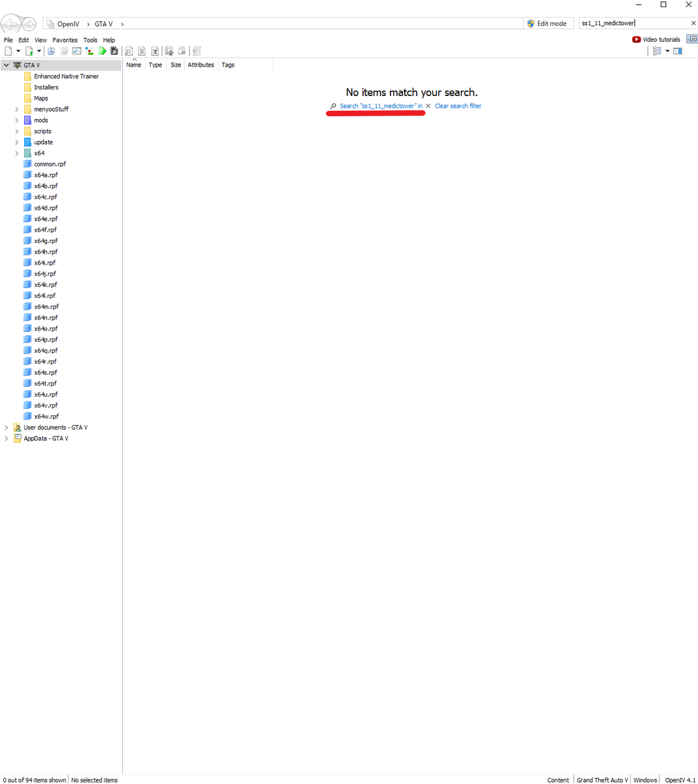Click the framed-square icon right of Video tutorials
This screenshot has width=698, height=784.
pyautogui.click(x=692, y=39)
